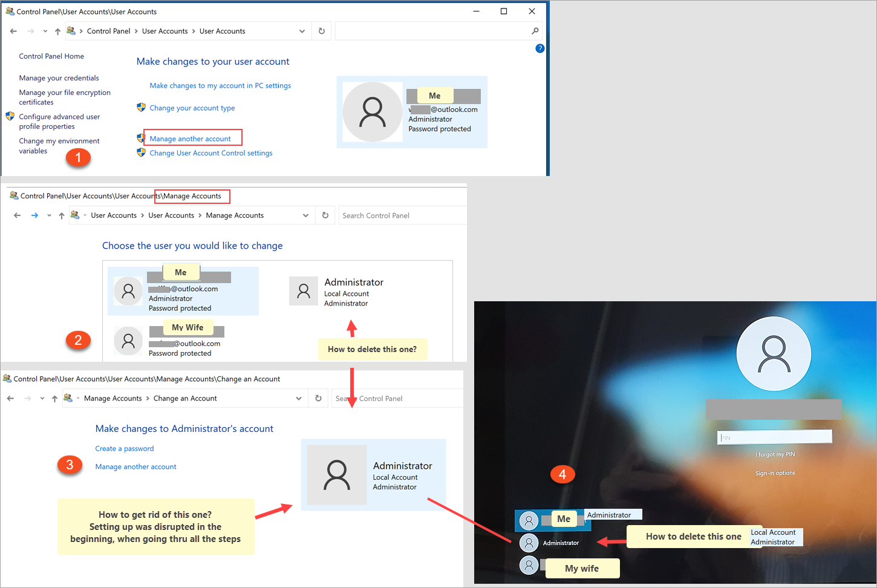
Task: Select User Accounts in the breadcrumb path
Action: pyautogui.click(x=165, y=31)
